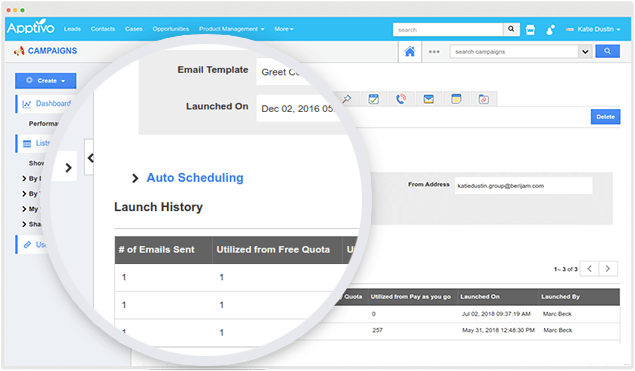Screen dimensions: 635x371
Task: Open the user connections icon
Action: [550, 30]
